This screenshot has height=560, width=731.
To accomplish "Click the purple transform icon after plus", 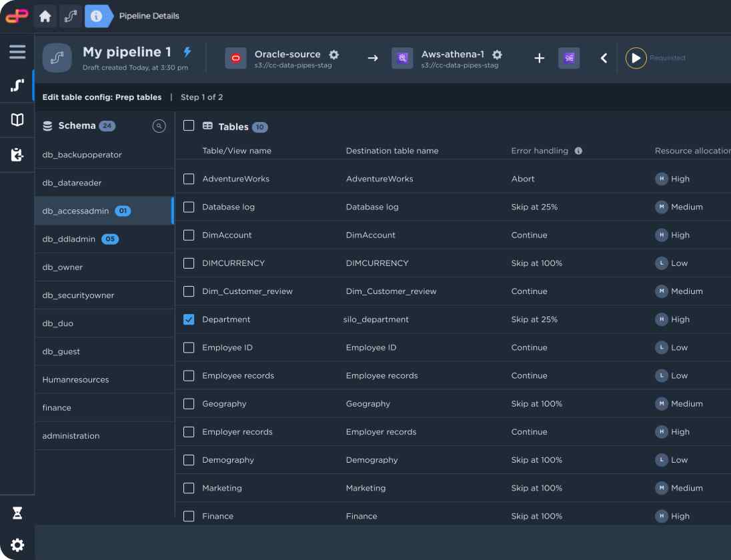I will pos(569,58).
